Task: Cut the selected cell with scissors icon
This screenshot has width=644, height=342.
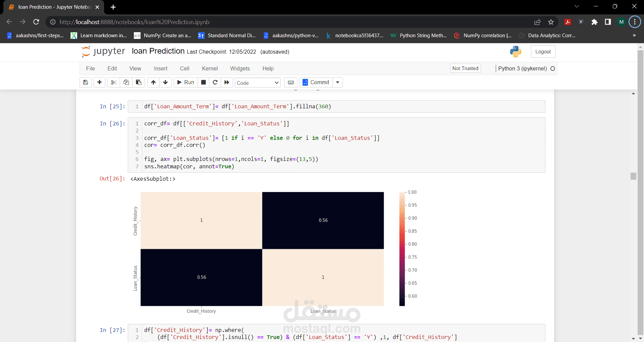Action: coord(113,82)
